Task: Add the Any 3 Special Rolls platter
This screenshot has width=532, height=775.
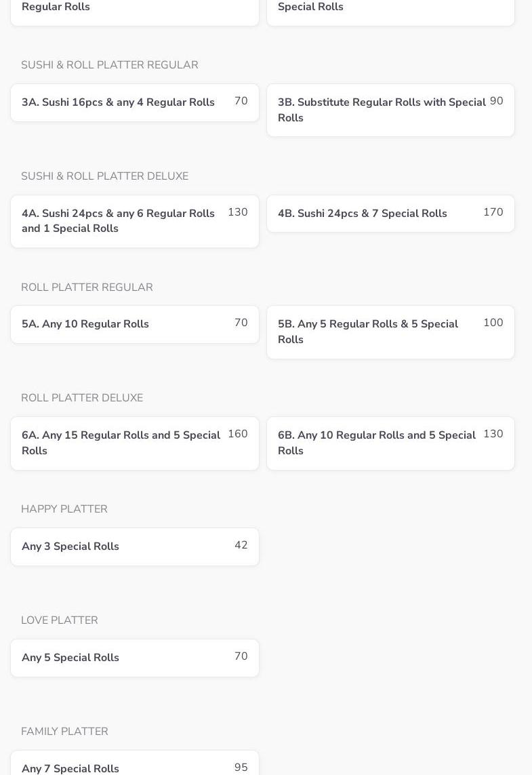Action: 134,547
